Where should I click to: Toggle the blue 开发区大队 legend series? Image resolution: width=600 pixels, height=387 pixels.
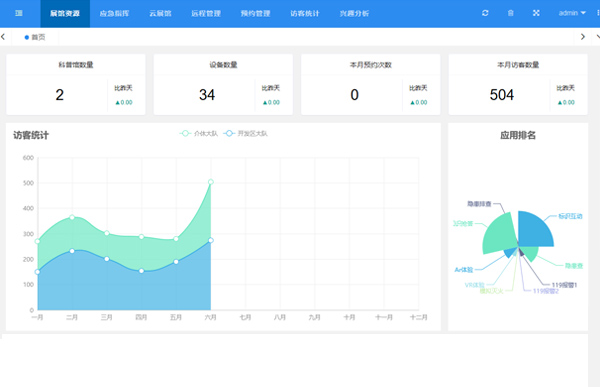245,134
